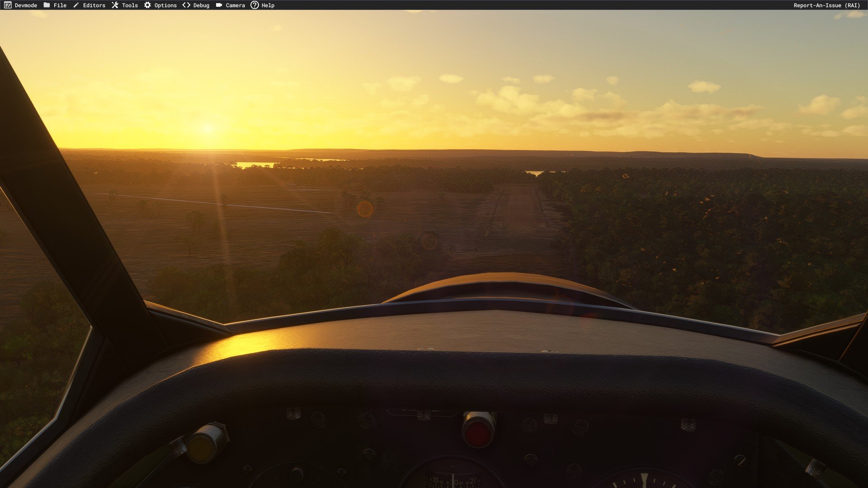Image resolution: width=868 pixels, height=488 pixels.
Task: Expand the Tools menu
Action: pyautogui.click(x=130, y=5)
